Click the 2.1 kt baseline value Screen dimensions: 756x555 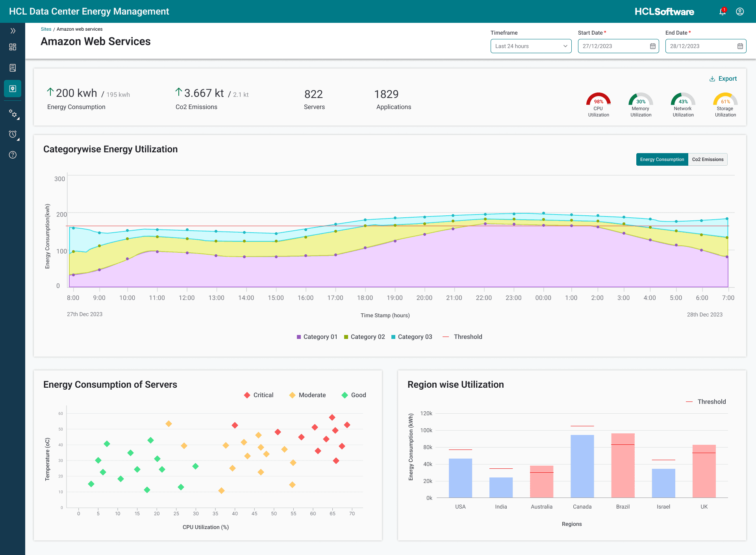241,95
